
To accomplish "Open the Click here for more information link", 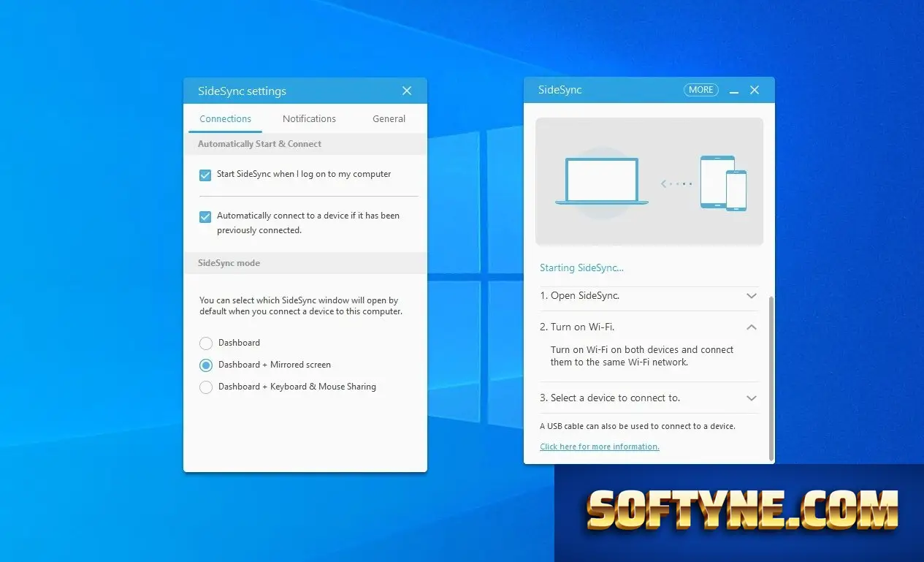I will 600,447.
